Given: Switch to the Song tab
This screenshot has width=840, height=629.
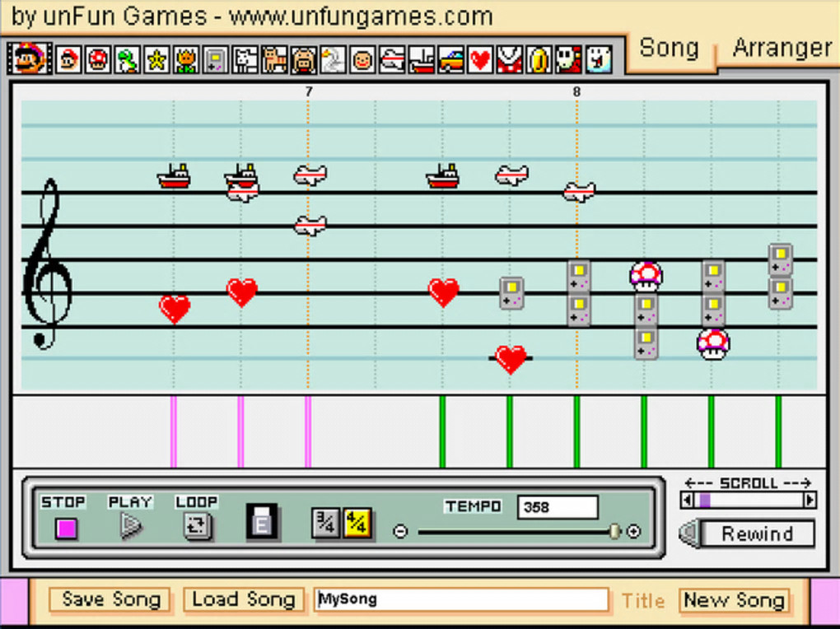Looking at the screenshot, I should (670, 49).
